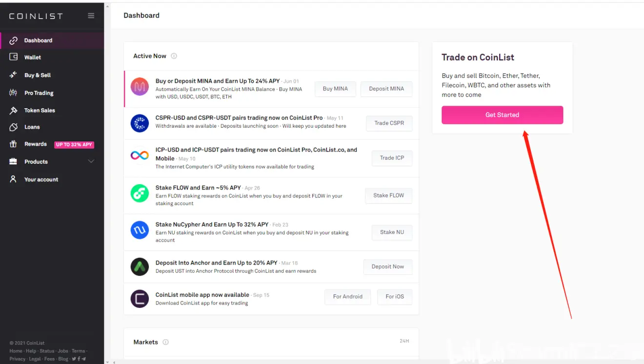The image size is (644, 364).
Task: Collapse the sidebar with the hamburger icon
Action: [91, 16]
